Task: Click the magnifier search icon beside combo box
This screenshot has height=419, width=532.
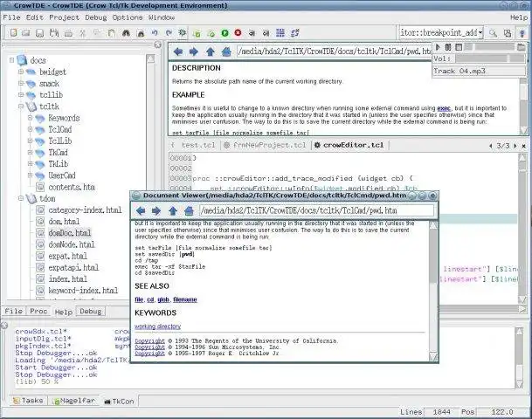Action: pos(493,33)
